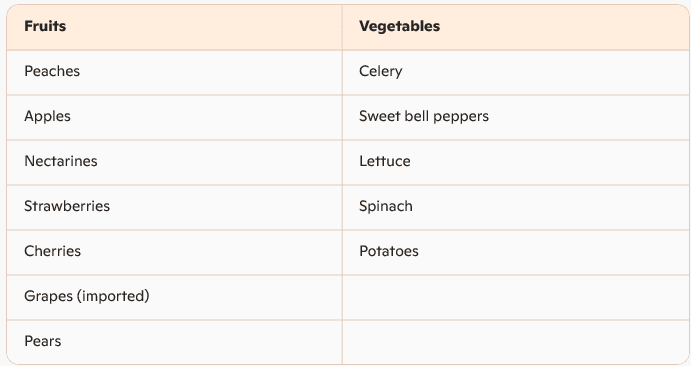Viewport: 691px width, 366px height.
Task: Click the word 'Grapes' in fruits column
Action: (x=48, y=296)
